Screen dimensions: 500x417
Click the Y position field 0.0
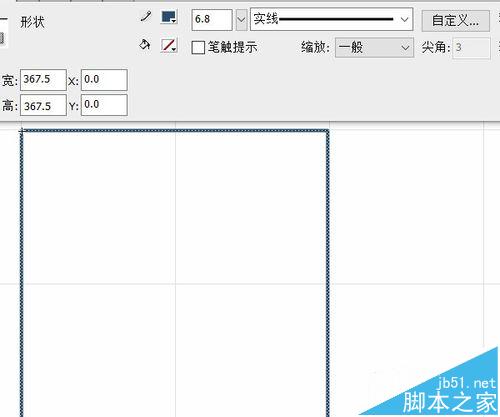click(x=104, y=105)
